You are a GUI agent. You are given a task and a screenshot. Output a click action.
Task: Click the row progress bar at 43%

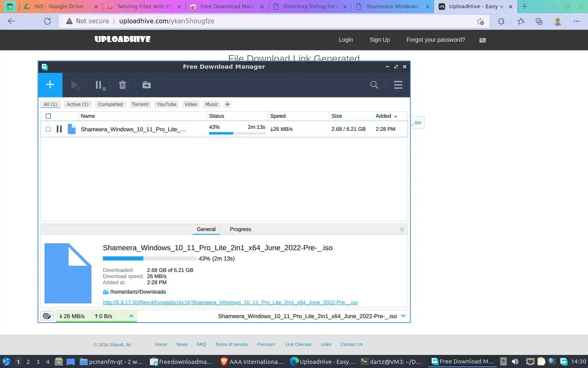[237, 133]
